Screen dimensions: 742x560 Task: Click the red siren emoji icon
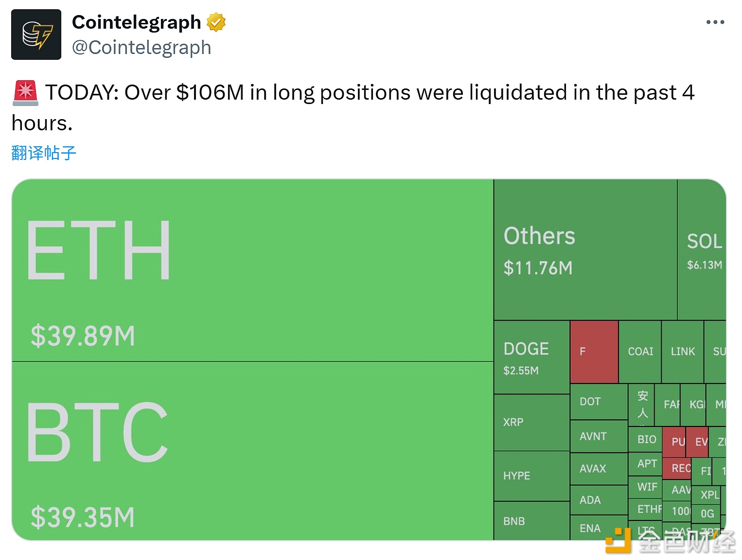pyautogui.click(x=25, y=93)
